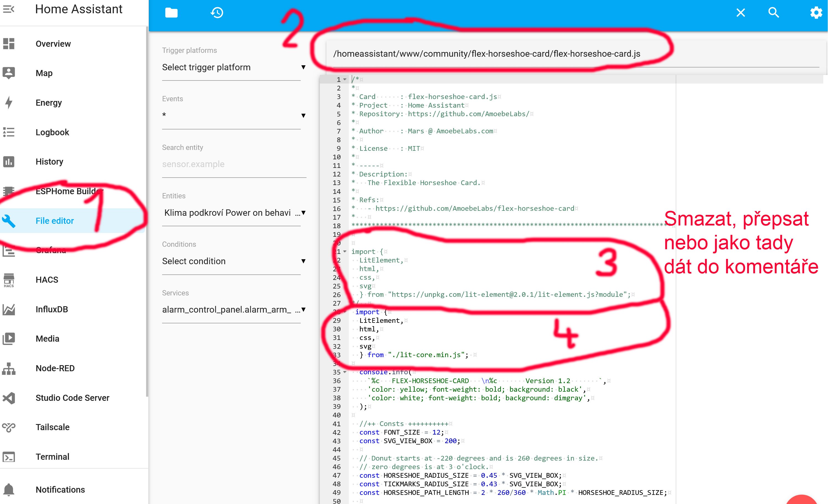Collapse the sidebar menu icon

9,9
